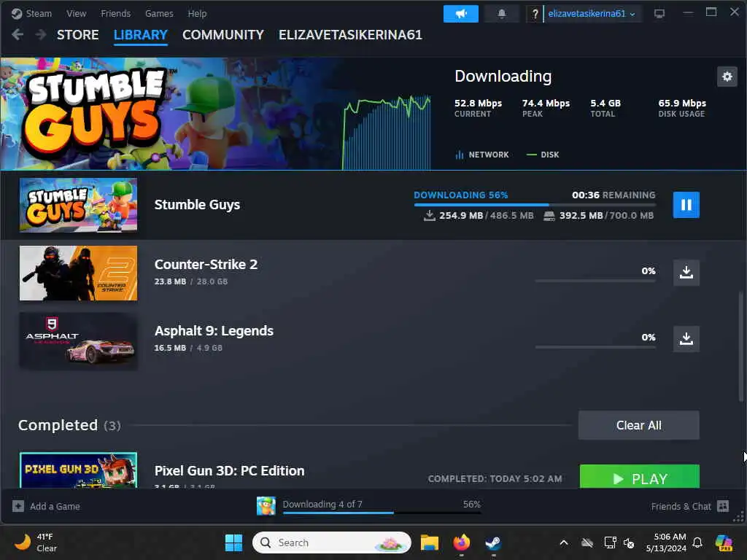Click the Add a Game link text
Viewport: 747px width, 560px height.
(55, 506)
